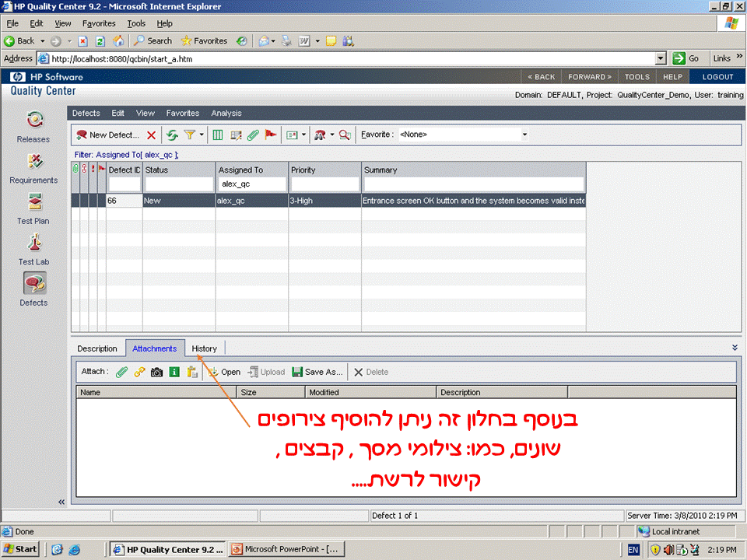
Task: Click the Open attachment button
Action: pyautogui.click(x=224, y=372)
